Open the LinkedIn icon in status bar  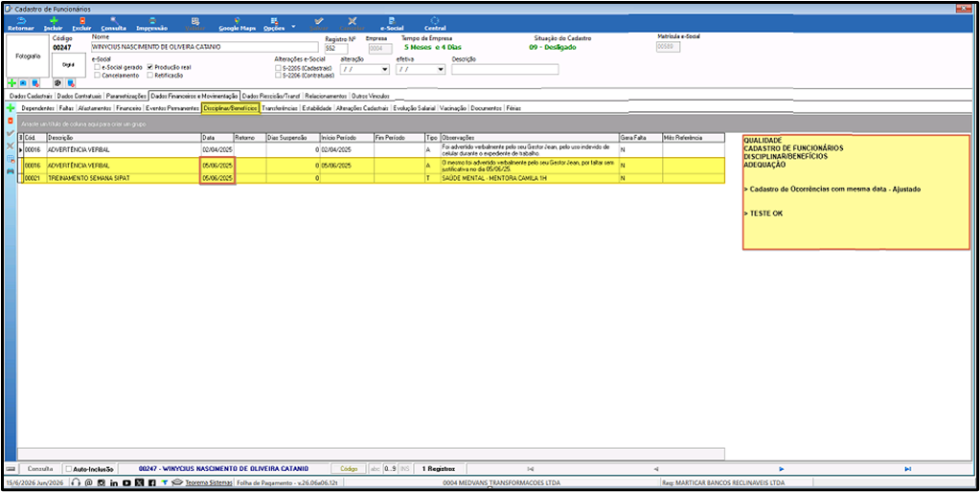click(114, 482)
